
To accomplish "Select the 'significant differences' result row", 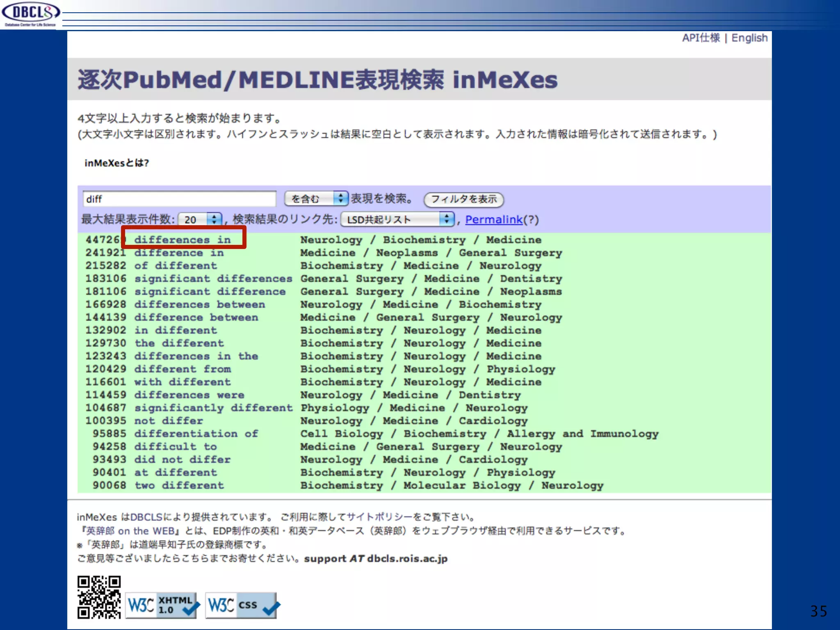I will pyautogui.click(x=213, y=278).
